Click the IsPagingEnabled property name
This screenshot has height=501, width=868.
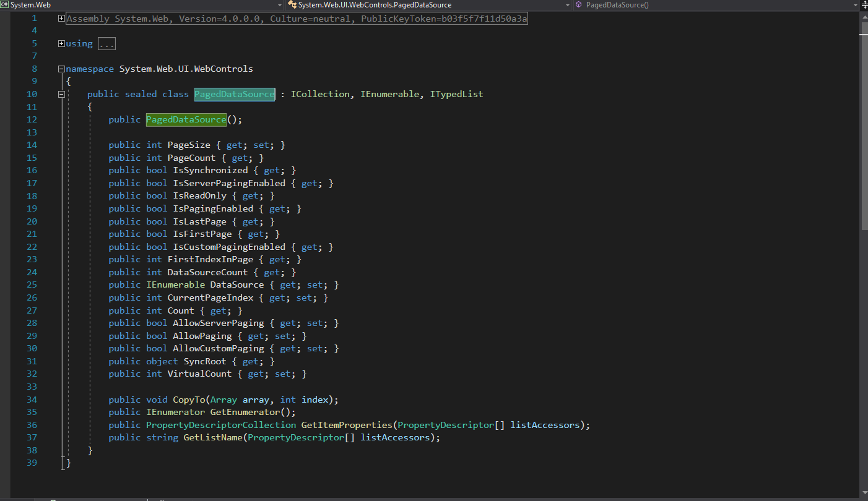click(213, 208)
